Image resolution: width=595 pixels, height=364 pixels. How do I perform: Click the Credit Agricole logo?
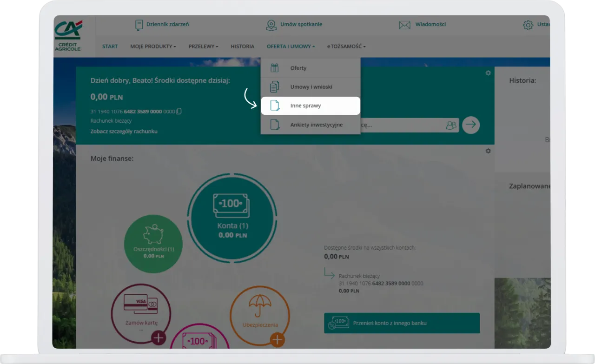point(68,35)
